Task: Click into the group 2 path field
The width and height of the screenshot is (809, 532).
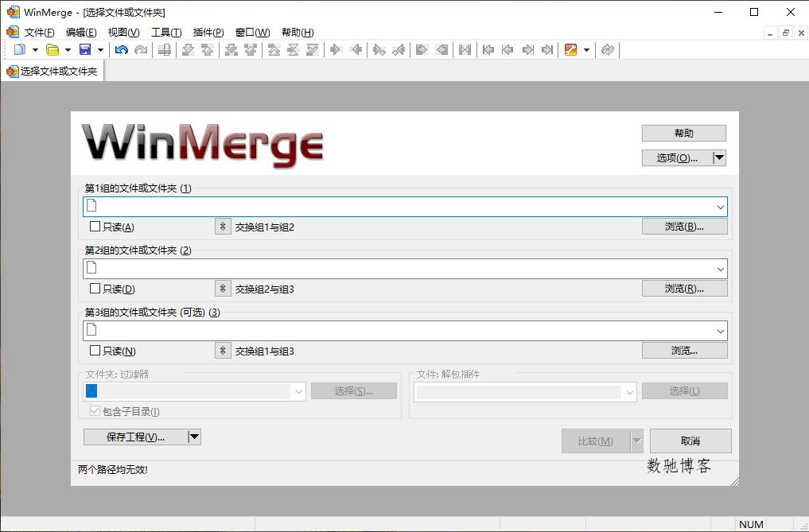Action: [x=405, y=269]
